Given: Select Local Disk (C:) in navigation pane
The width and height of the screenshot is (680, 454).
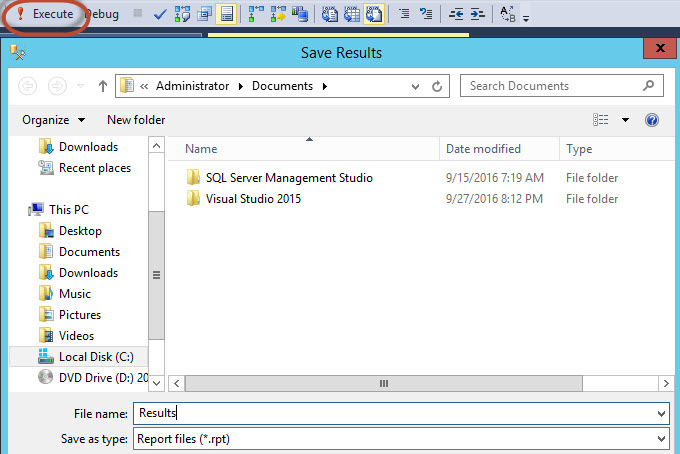Looking at the screenshot, I should pyautogui.click(x=95, y=356).
